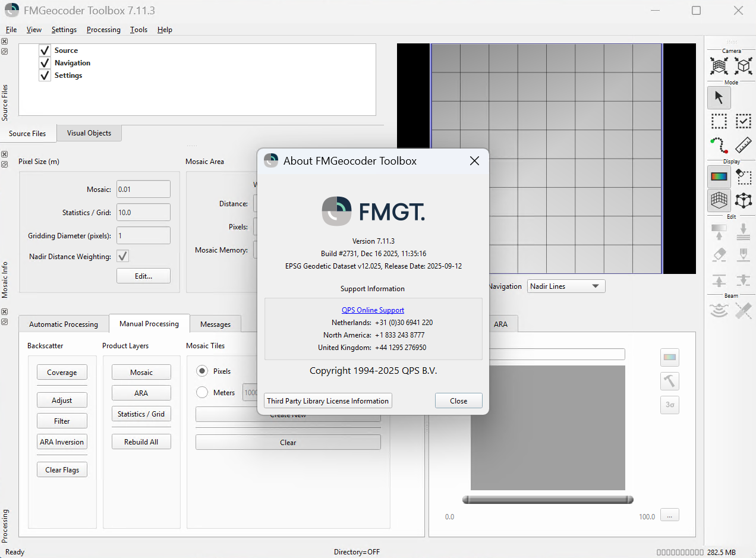Image resolution: width=756 pixels, height=558 pixels.
Task: Click the Filter backscatter button
Action: point(62,421)
